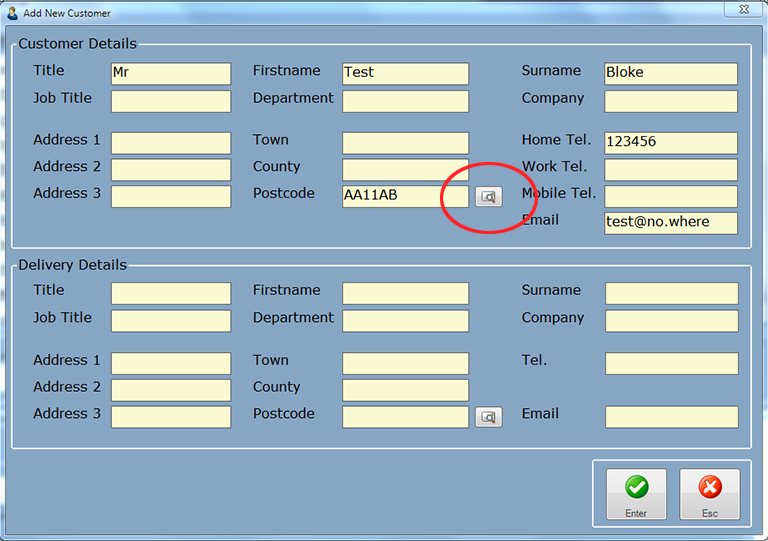Screen dimensions: 768x541
Task: Click the Add New Customer title bar icon
Action: [x=12, y=13]
